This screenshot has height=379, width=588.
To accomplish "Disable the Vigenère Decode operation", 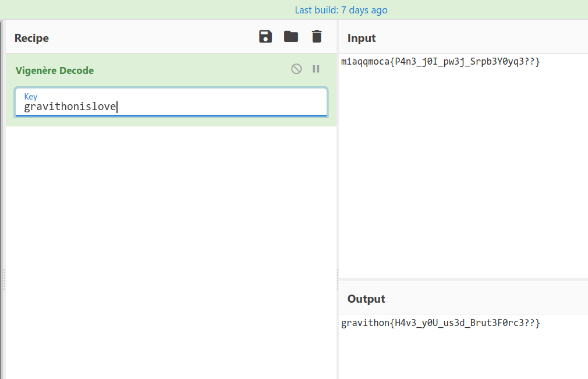I will [x=296, y=69].
